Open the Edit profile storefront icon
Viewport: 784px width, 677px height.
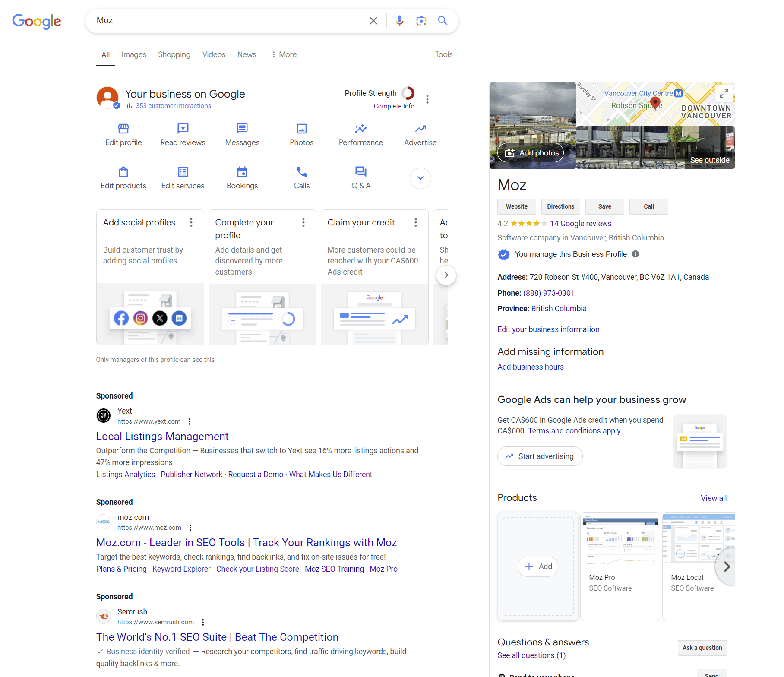click(123, 129)
